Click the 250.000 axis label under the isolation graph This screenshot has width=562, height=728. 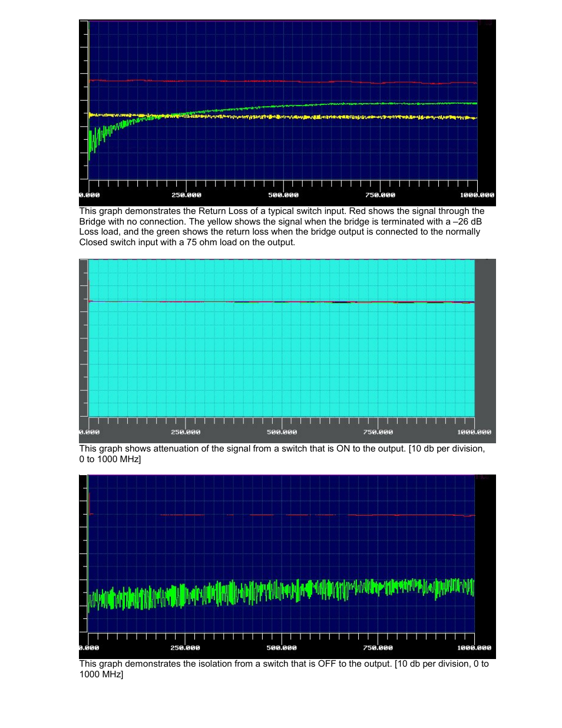(185, 648)
